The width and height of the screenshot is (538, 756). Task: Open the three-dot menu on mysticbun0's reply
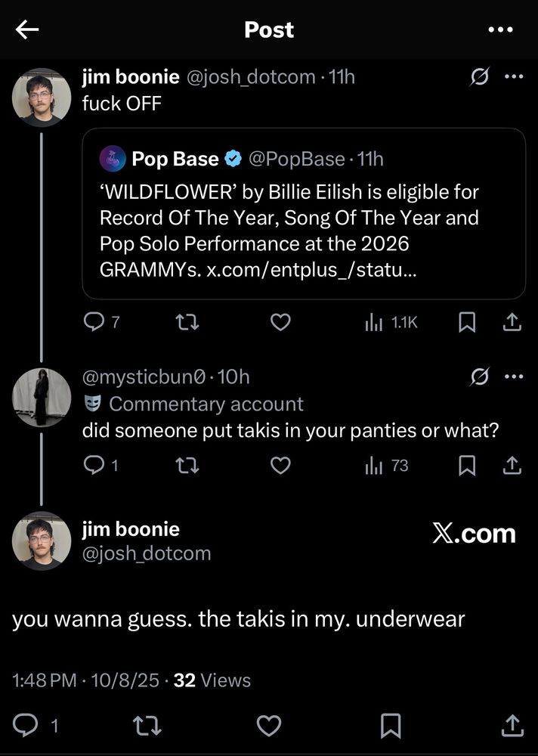coord(514,376)
